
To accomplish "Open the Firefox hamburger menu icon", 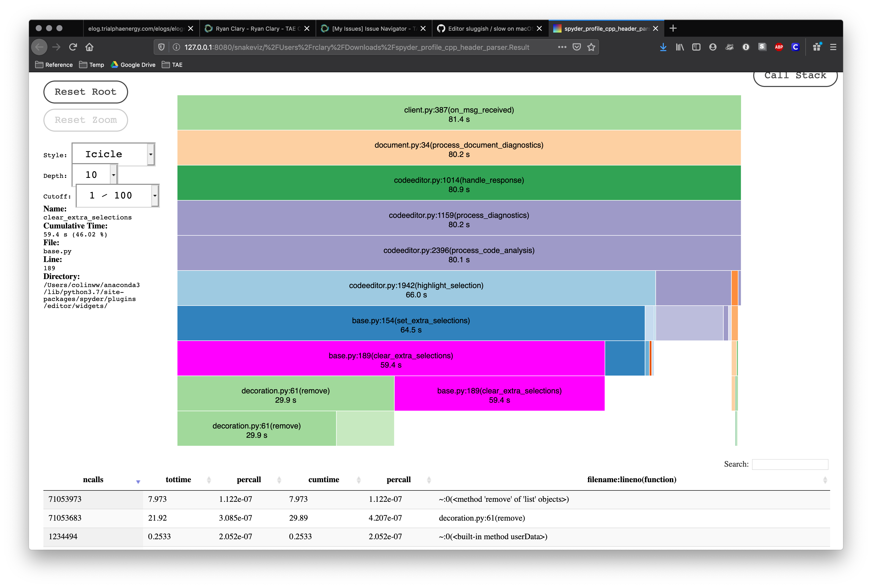I will pos(833,47).
